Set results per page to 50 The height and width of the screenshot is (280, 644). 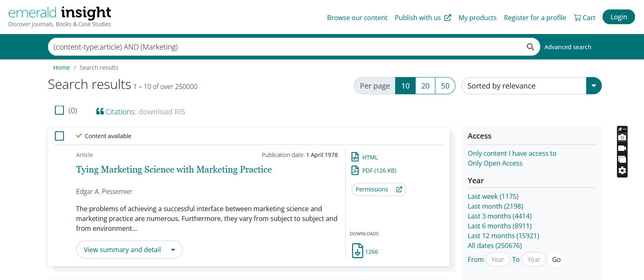pyautogui.click(x=445, y=86)
